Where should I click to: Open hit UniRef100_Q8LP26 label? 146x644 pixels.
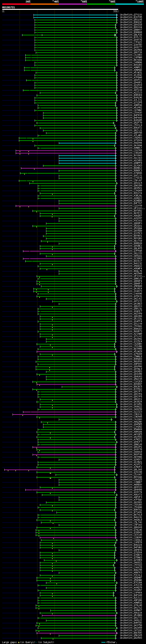[x=131, y=35]
